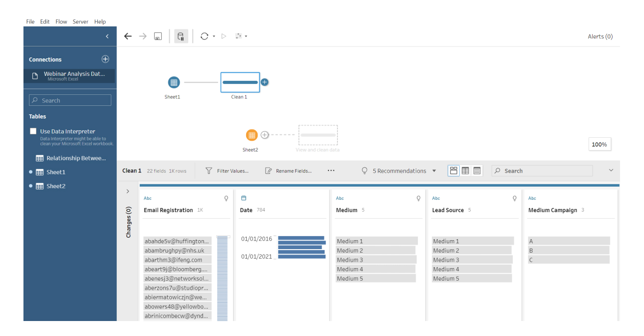
Task: Switch to profile pane view
Action: pos(453,171)
